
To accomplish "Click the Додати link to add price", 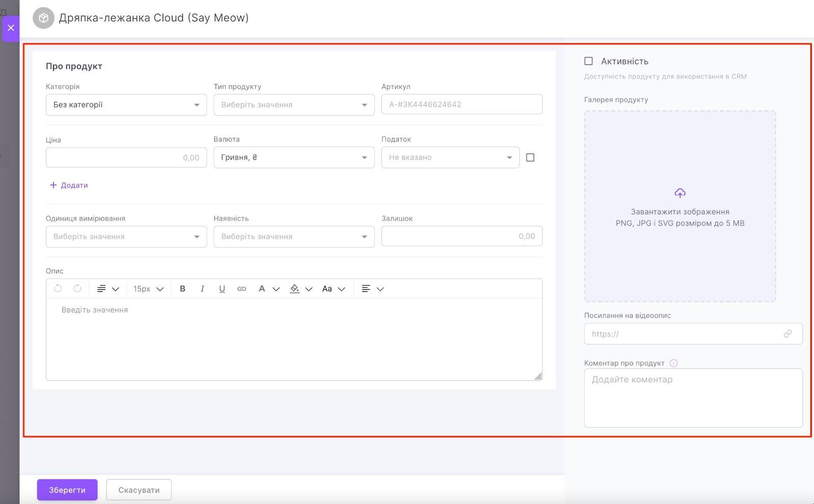I will tap(69, 185).
